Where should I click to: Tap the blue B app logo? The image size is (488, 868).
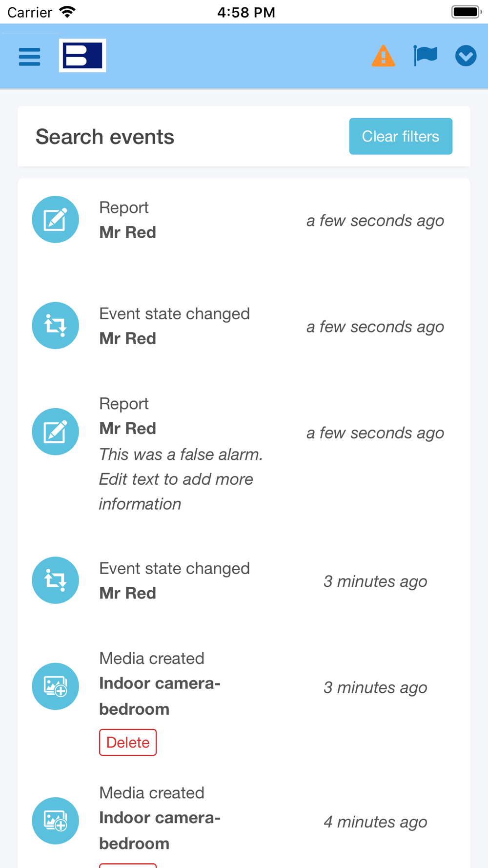(x=82, y=56)
